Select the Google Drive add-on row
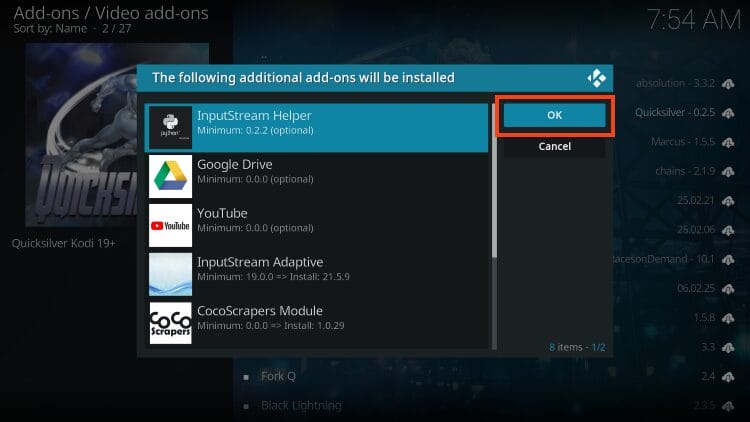Screen dimensions: 750x422 (317, 177)
